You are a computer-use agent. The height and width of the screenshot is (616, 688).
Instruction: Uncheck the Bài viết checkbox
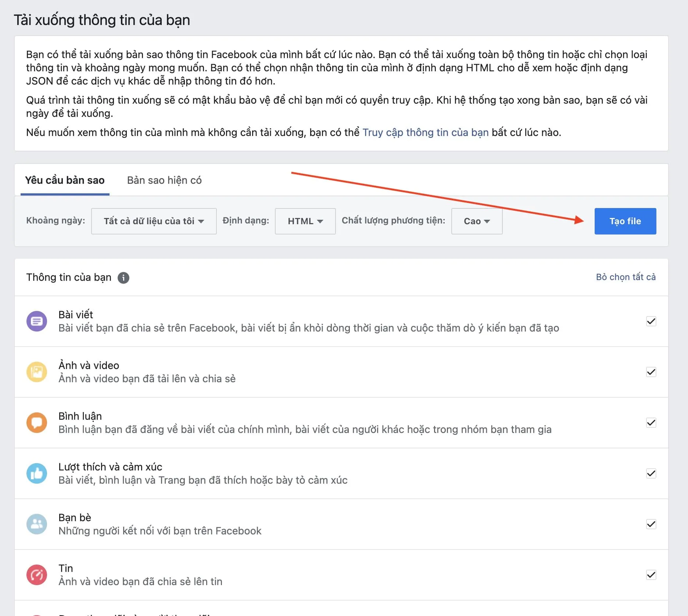[x=651, y=321]
